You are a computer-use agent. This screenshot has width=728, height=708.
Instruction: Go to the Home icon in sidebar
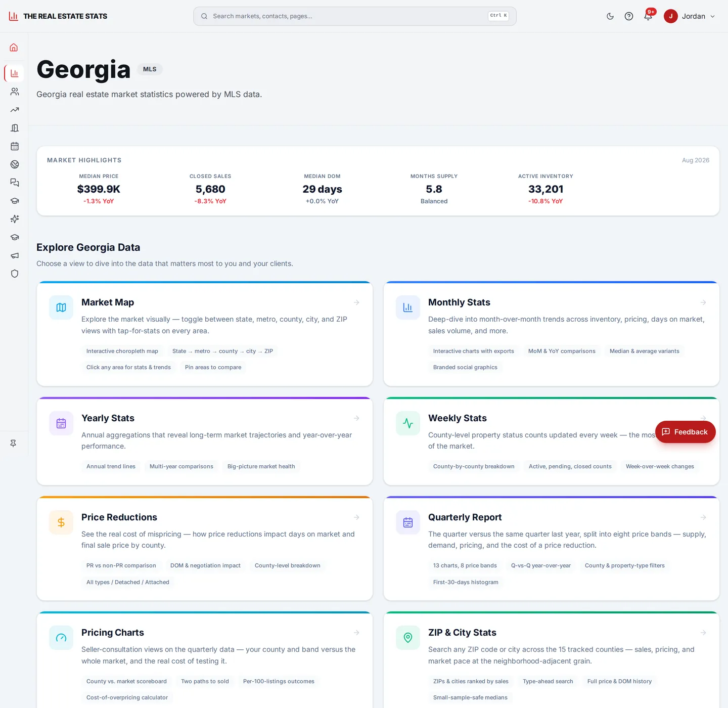[x=14, y=48]
